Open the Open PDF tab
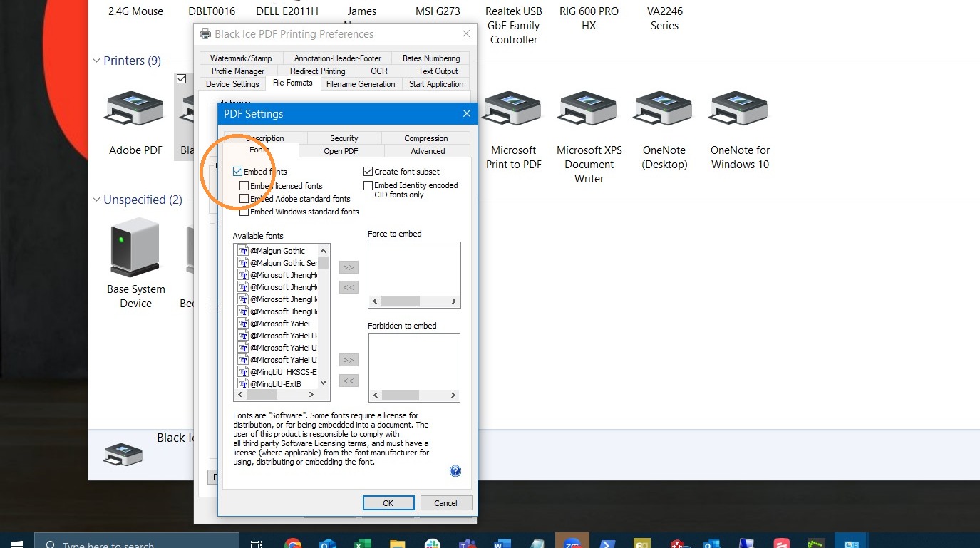Screen dimensions: 980x548 [x=341, y=151]
